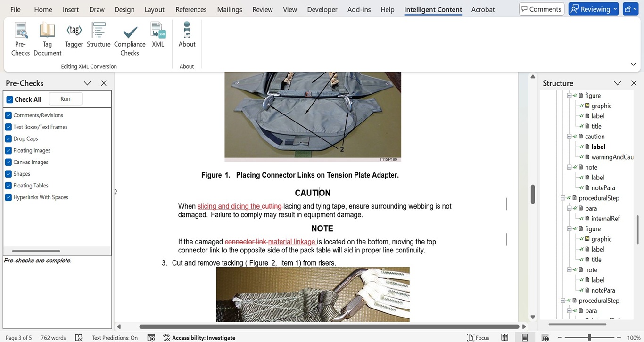Switch to the References tab
This screenshot has height=342, width=644.
click(x=191, y=9)
